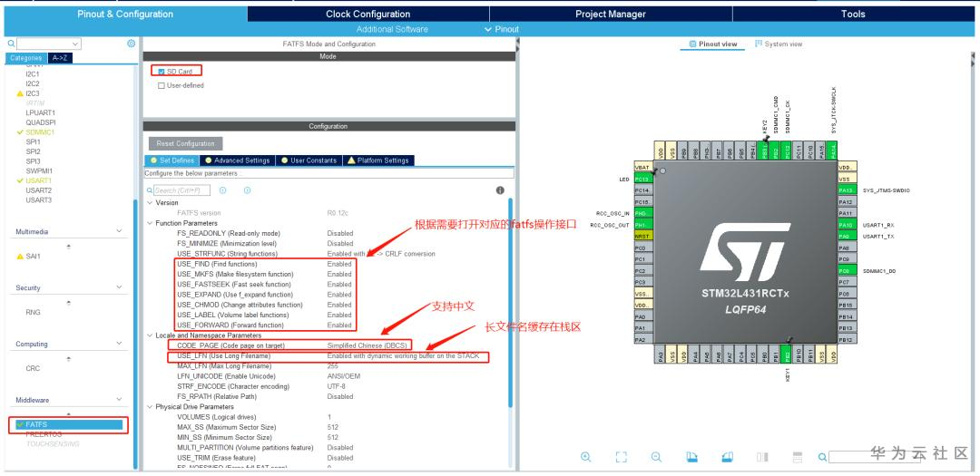Select QUADSPI in the peripheral list
This screenshot has width=980, height=476.
[41, 122]
